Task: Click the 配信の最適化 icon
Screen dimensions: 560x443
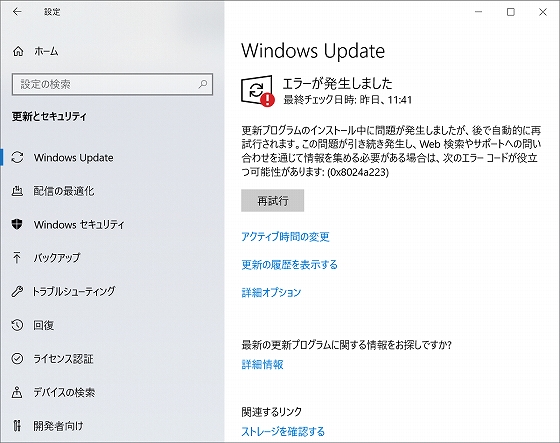Action: (17, 191)
